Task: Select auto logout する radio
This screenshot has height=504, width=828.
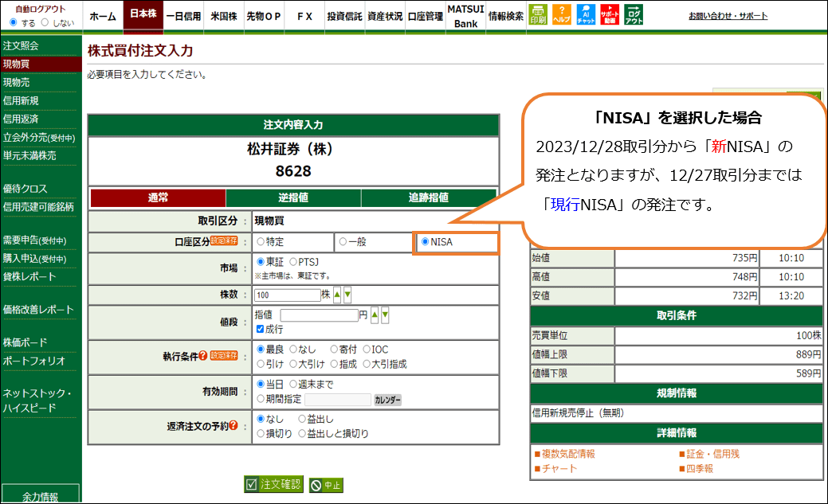Action: pos(14,22)
